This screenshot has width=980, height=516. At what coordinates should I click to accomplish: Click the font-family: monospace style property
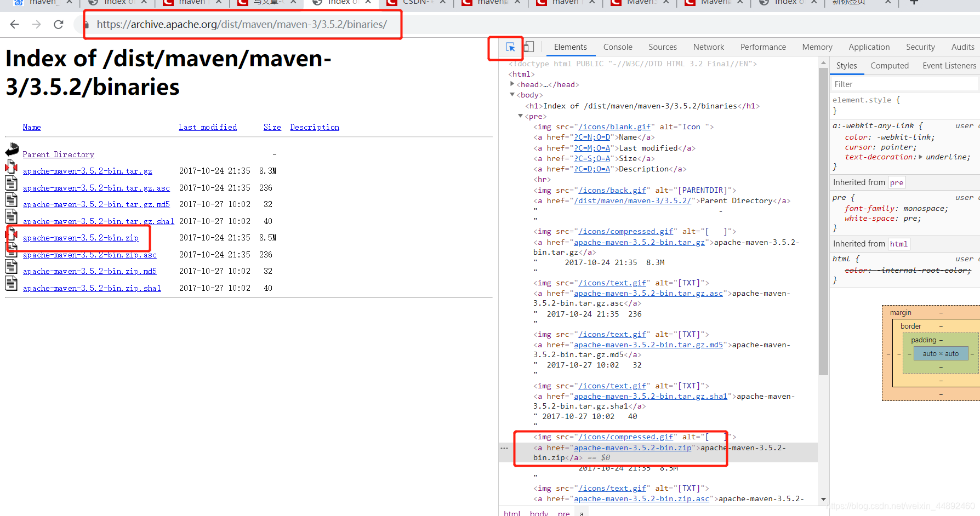click(896, 209)
